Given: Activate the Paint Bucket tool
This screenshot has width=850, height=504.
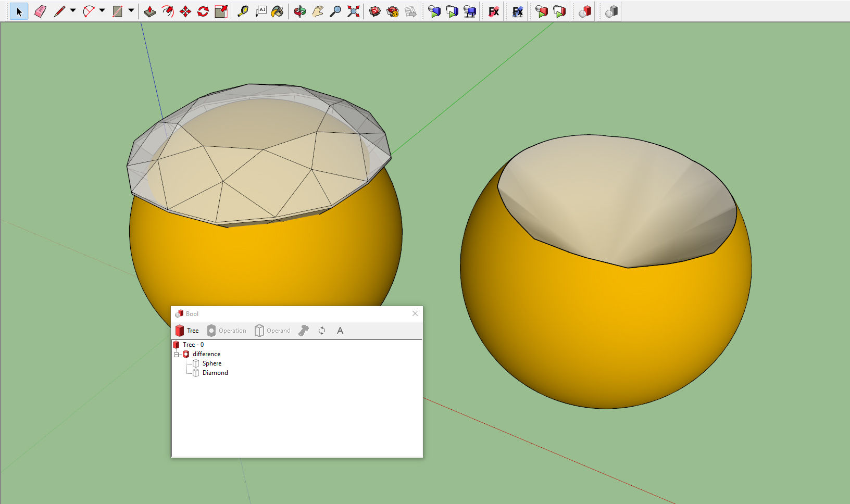Looking at the screenshot, I should pos(278,11).
